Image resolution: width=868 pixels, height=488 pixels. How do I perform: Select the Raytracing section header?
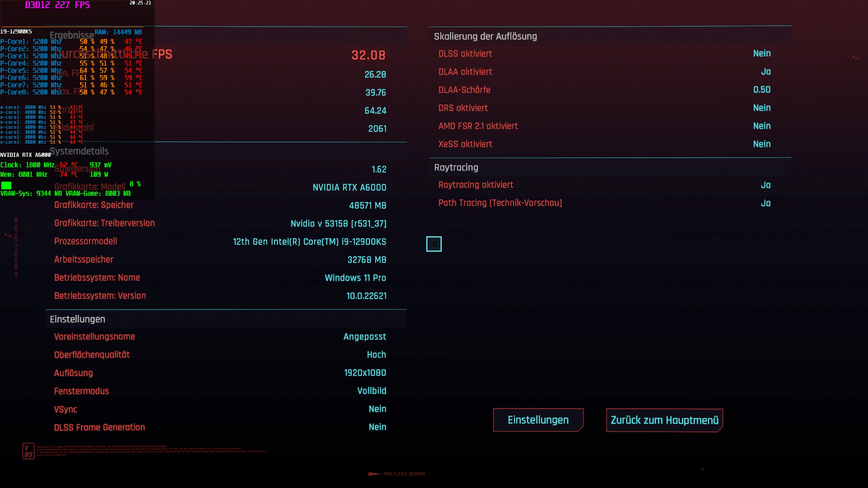[456, 168]
